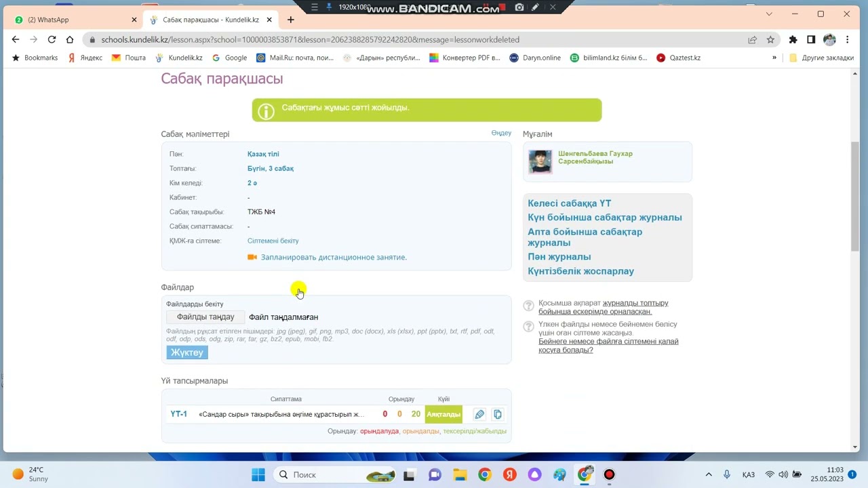Open the Другие закладки folder
Screen dimensions: 868x488
[x=821, y=58]
